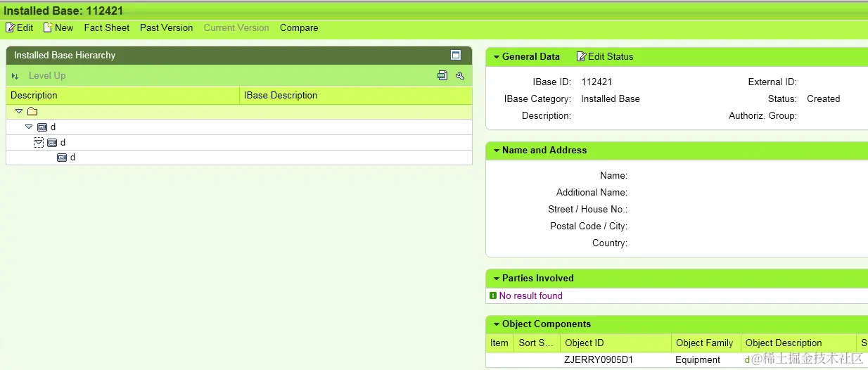Click the second-level d component icon

click(x=52, y=143)
